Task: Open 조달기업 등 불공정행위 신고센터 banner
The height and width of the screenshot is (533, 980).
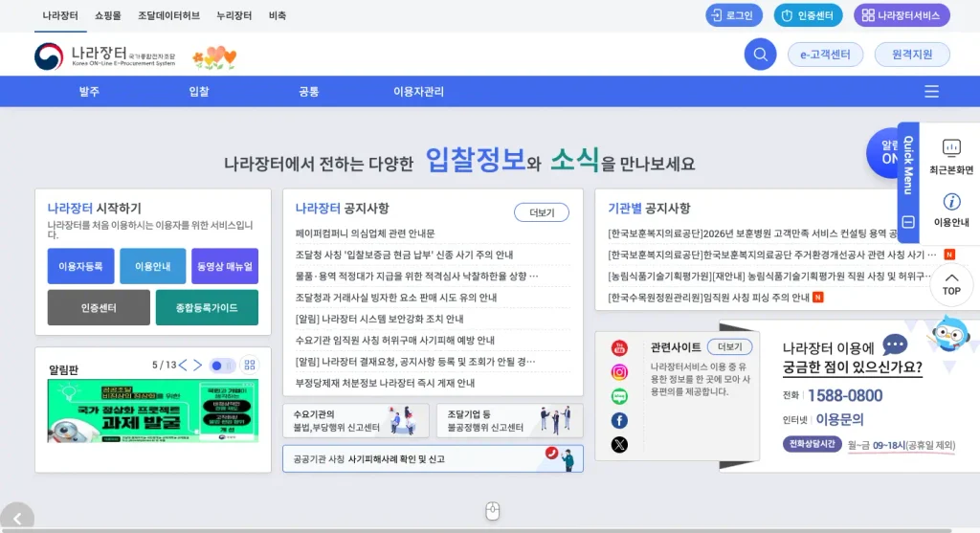Action: coord(509,420)
